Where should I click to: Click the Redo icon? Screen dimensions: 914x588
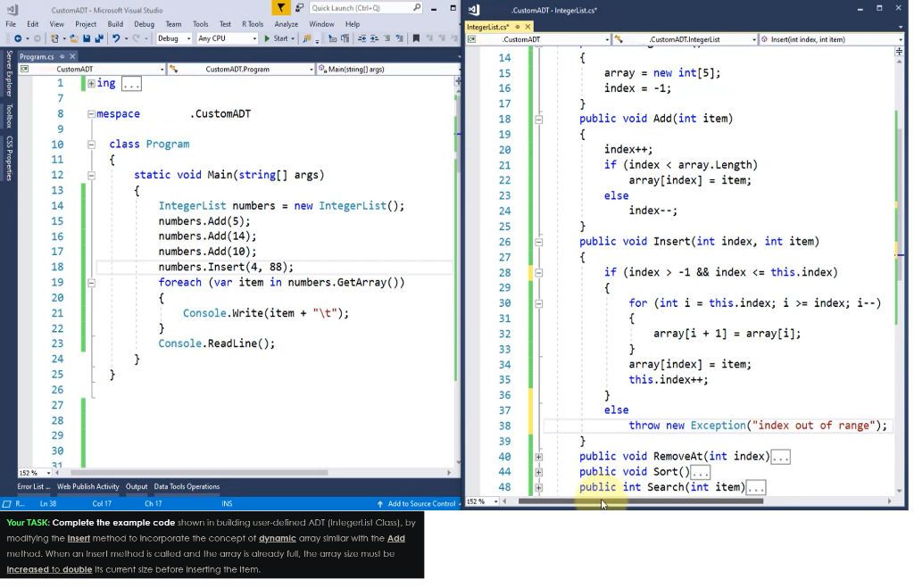tap(136, 37)
